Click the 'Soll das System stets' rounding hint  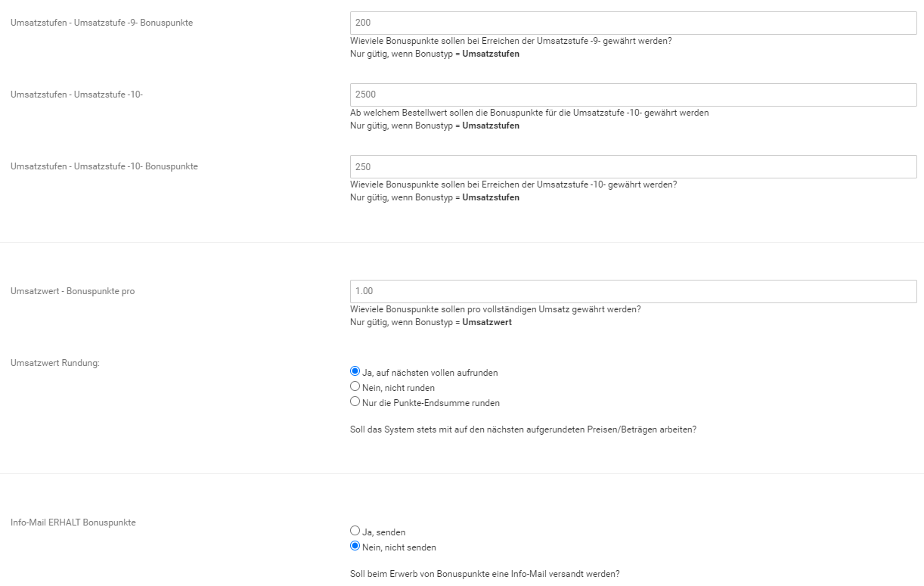(x=523, y=429)
